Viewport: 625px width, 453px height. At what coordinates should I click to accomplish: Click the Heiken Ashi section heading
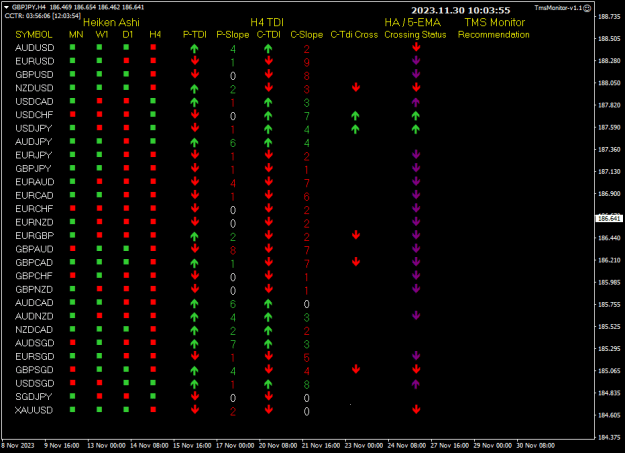pyautogui.click(x=111, y=22)
